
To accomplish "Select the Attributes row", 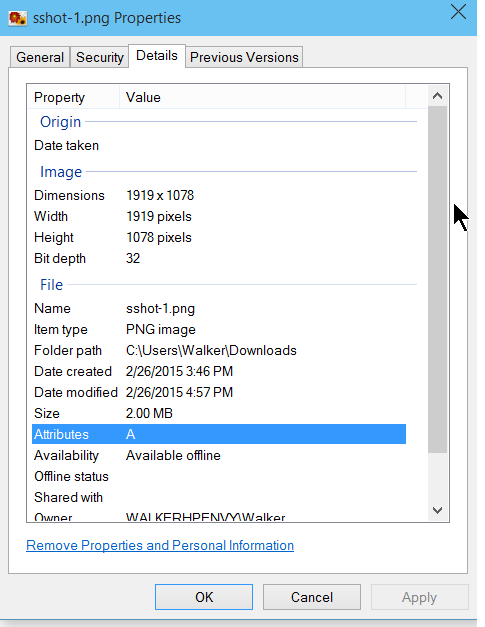I will (219, 434).
